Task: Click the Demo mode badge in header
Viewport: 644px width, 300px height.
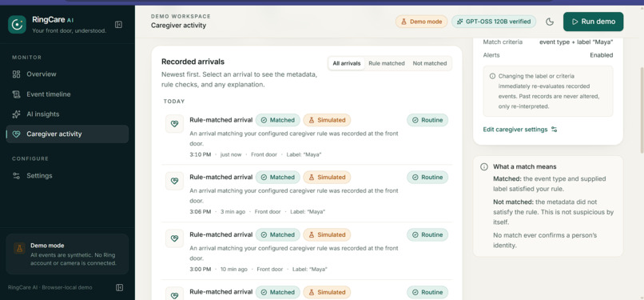Action: [421, 22]
